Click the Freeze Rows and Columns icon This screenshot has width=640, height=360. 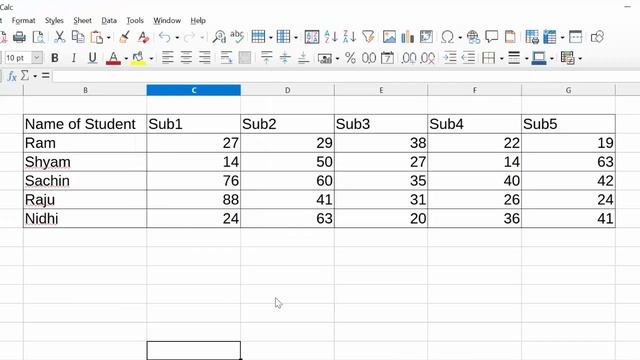[550, 37]
